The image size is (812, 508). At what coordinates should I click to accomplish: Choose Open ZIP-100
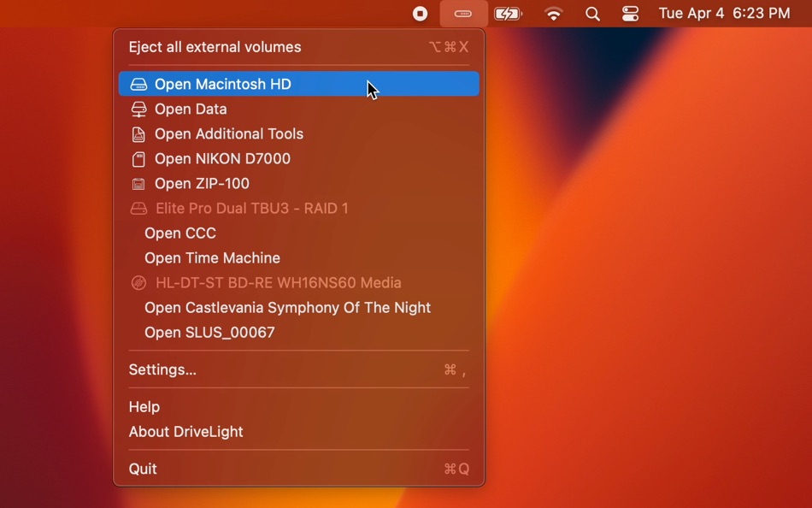pyautogui.click(x=299, y=184)
